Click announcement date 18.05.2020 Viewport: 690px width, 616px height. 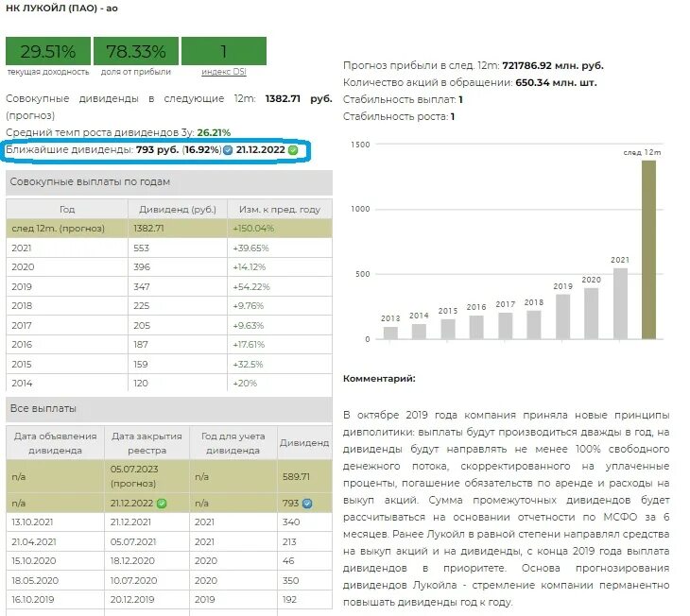(35, 581)
